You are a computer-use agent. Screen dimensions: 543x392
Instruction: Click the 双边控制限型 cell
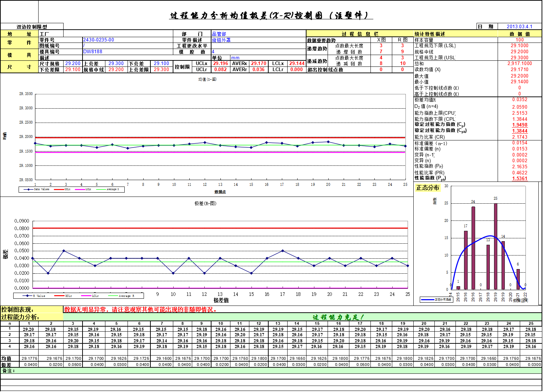[x=32, y=27]
